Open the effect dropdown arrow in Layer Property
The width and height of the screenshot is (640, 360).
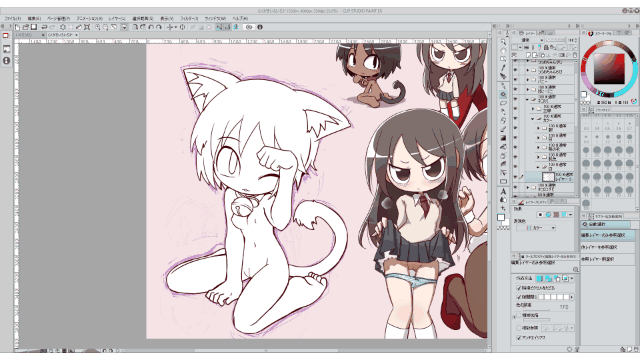[x=571, y=215]
